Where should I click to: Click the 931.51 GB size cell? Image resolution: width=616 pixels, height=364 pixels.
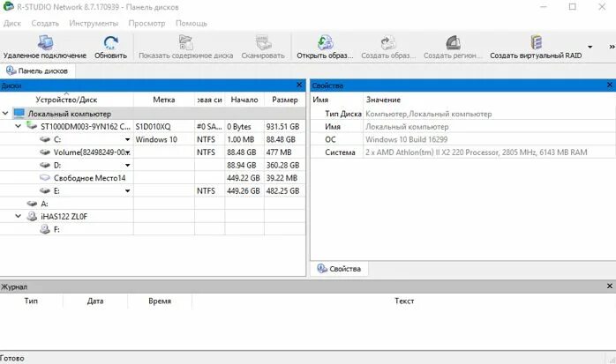(x=283, y=126)
